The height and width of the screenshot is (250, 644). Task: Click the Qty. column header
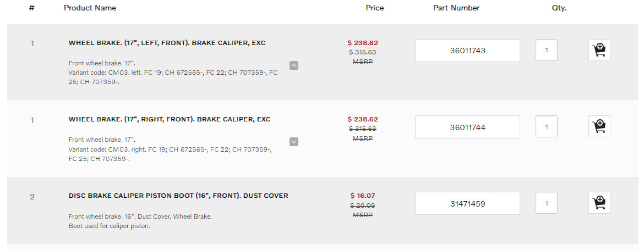coord(559,8)
